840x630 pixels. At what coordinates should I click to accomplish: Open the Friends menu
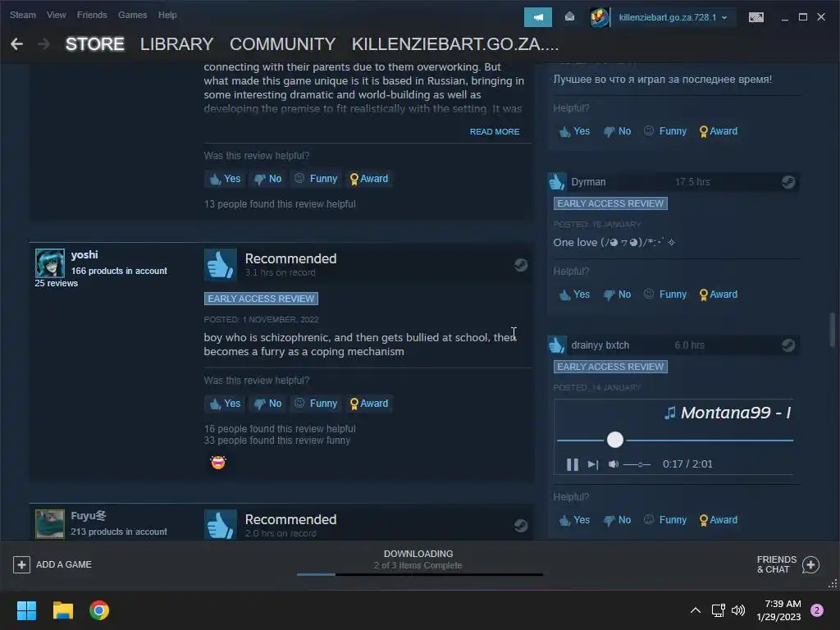tap(92, 15)
